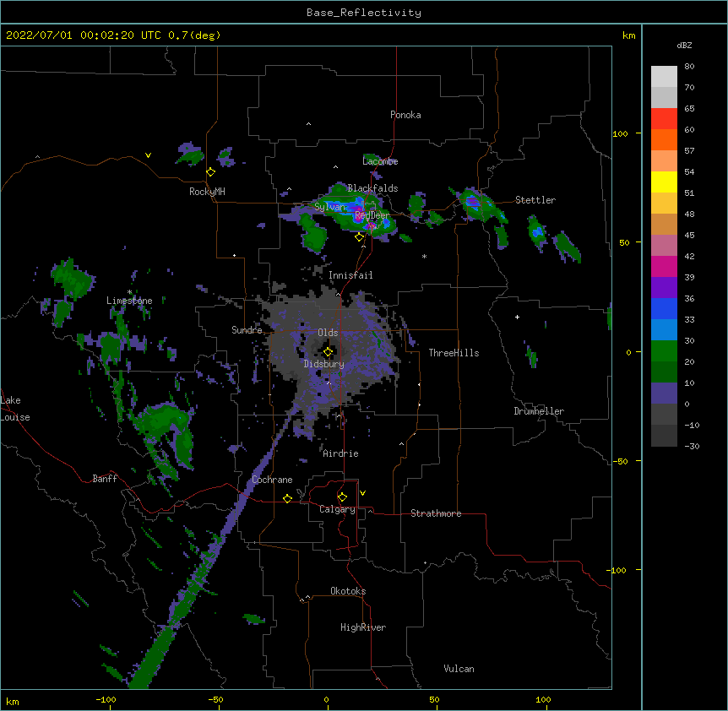Click the 45 value in dBZ legend
Viewport: 728px width, 711px height.
tap(689, 236)
